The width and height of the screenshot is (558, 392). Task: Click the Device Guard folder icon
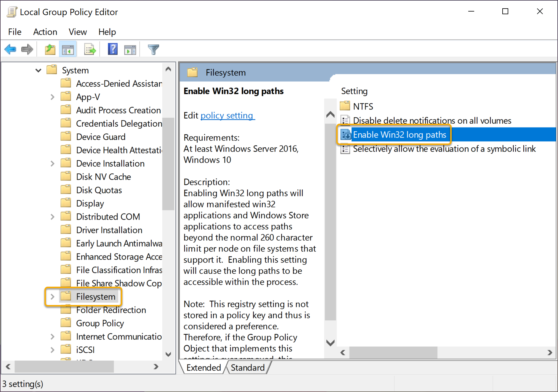point(66,136)
